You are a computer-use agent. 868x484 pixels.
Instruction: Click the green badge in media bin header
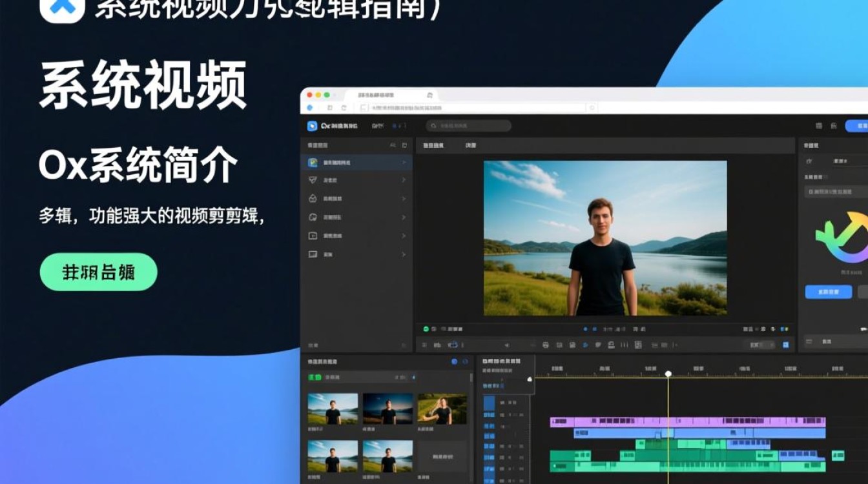point(315,377)
